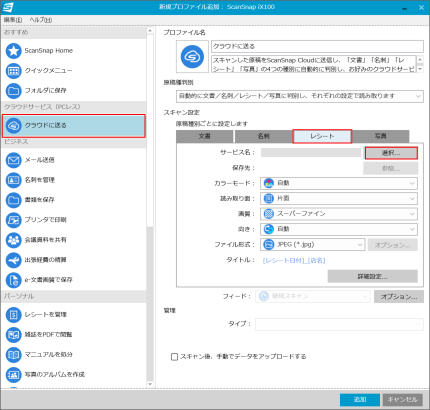
Task: Minimize the profile window
Action: coord(405,8)
